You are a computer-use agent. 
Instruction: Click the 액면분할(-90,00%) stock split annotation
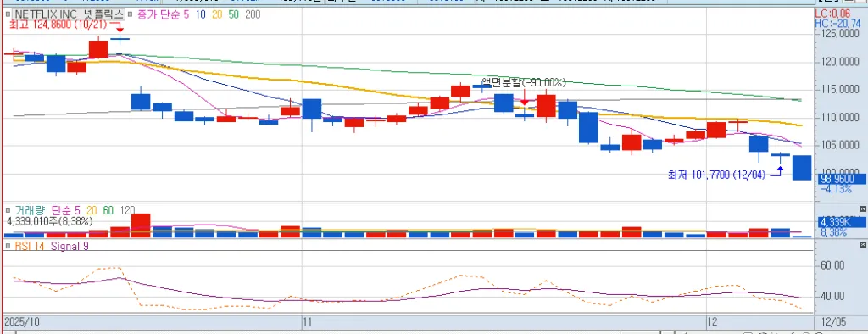(524, 83)
